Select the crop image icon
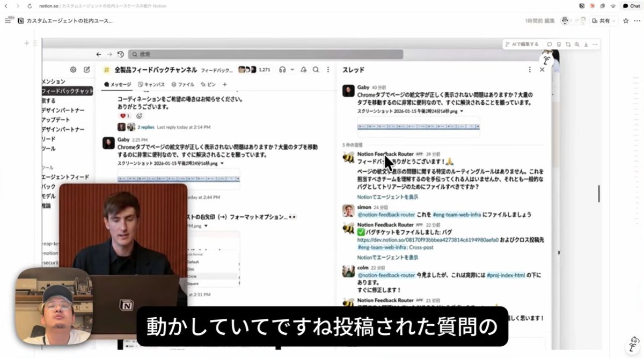The image size is (644, 358). [x=568, y=44]
